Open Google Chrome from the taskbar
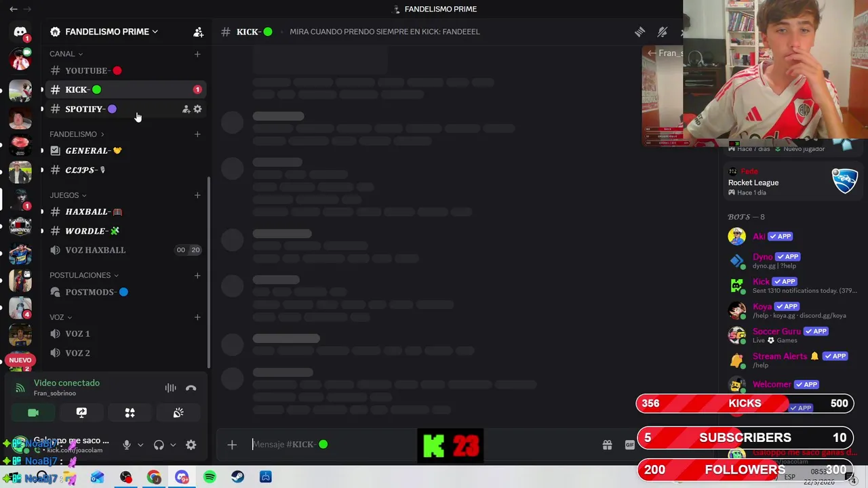The width and height of the screenshot is (868, 488). coord(154,477)
